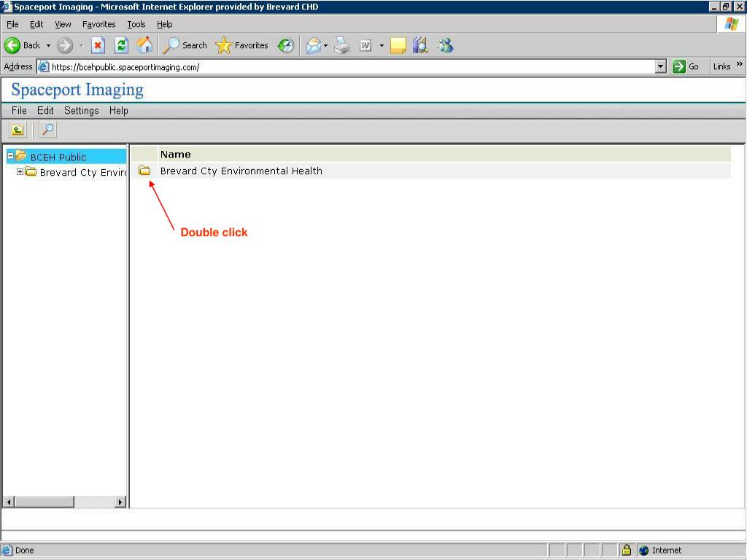Open the Internet Explorer Help menu

coord(164,24)
